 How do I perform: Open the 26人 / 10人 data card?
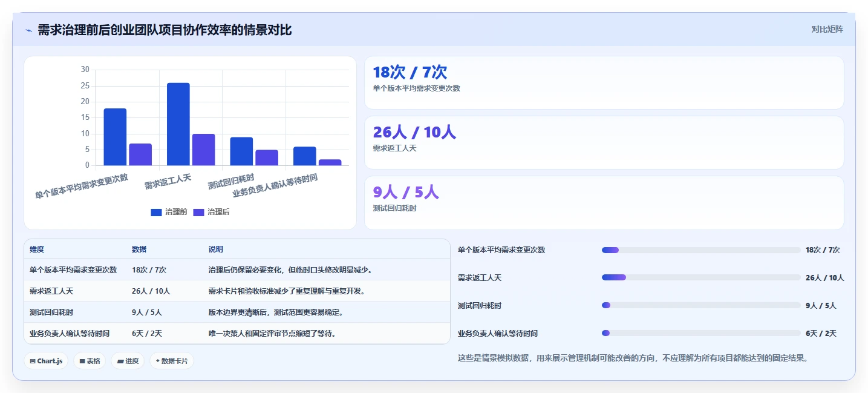(604, 142)
